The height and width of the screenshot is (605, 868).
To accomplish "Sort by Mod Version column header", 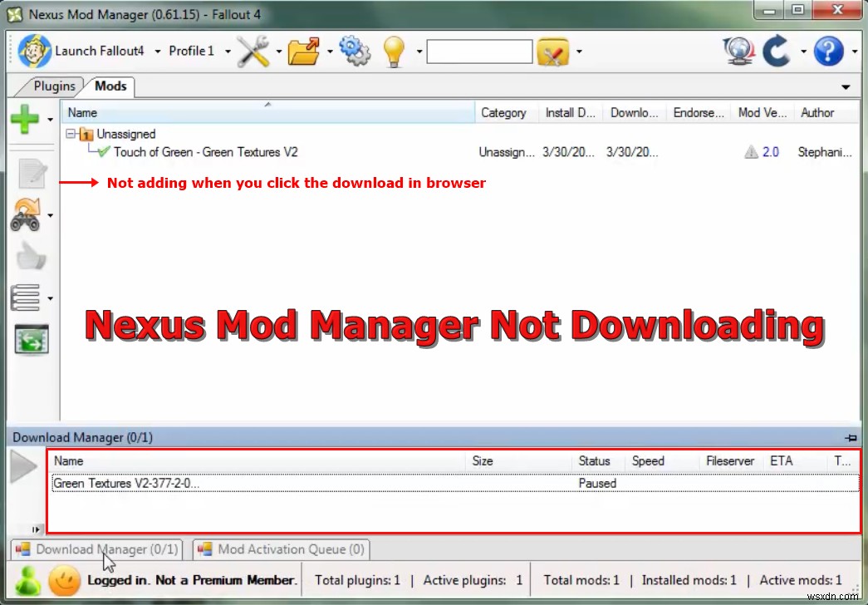I will tap(763, 112).
